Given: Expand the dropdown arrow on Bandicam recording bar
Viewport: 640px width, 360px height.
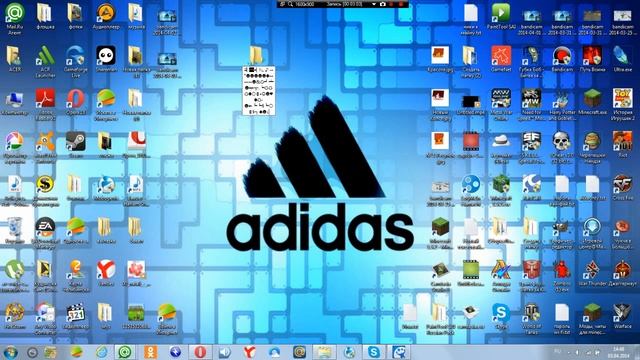Looking at the screenshot, I should click(373, 4).
